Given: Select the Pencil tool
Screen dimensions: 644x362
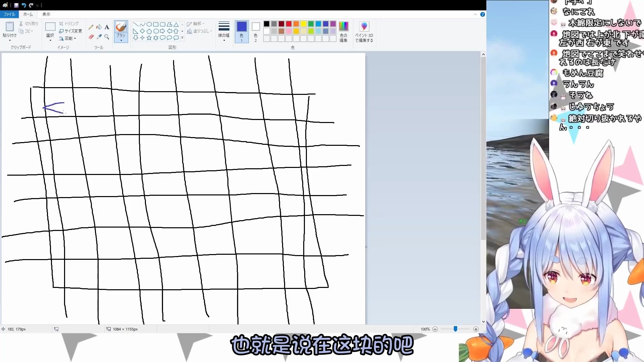Looking at the screenshot, I should coord(91,27).
